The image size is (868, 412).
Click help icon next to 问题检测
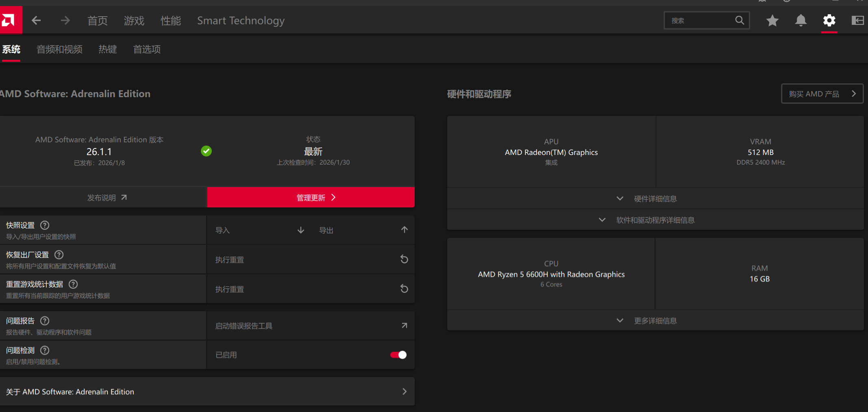tap(45, 350)
